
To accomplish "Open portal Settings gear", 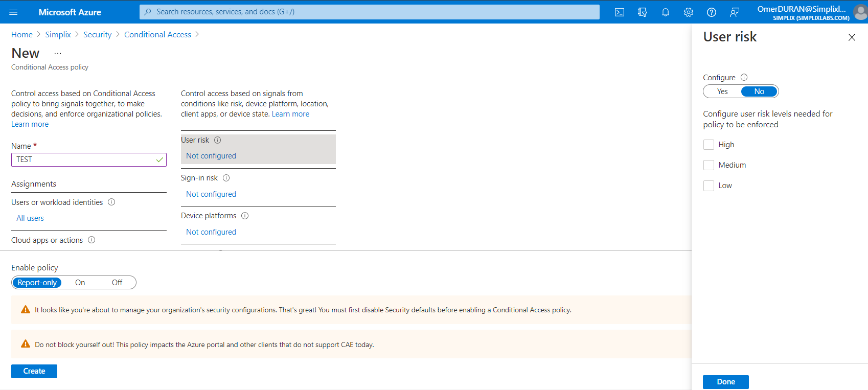I will click(x=689, y=12).
